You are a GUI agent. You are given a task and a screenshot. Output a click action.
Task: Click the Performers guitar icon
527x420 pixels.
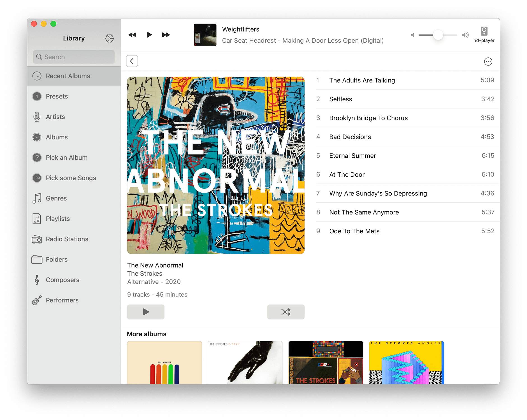pyautogui.click(x=37, y=300)
